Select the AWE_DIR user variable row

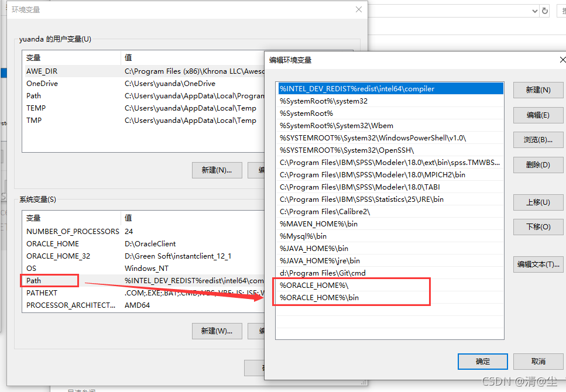143,71
